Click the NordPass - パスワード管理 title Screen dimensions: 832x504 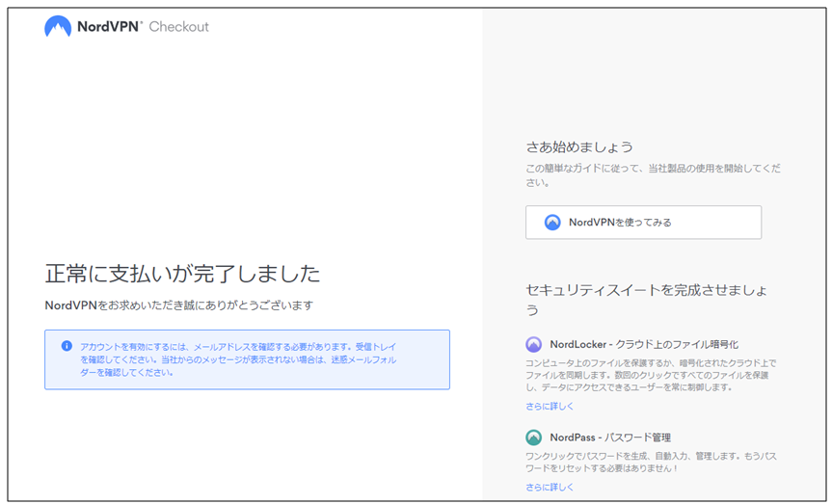click(610, 438)
